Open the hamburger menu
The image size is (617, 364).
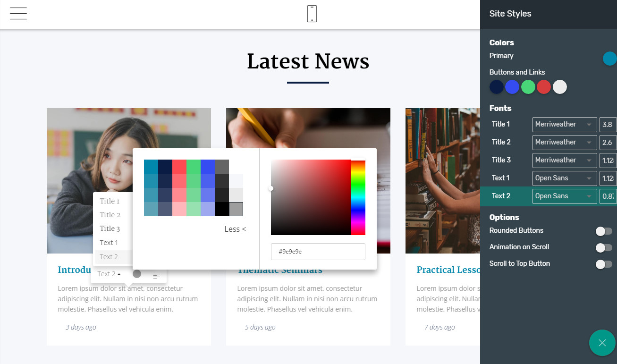click(18, 14)
